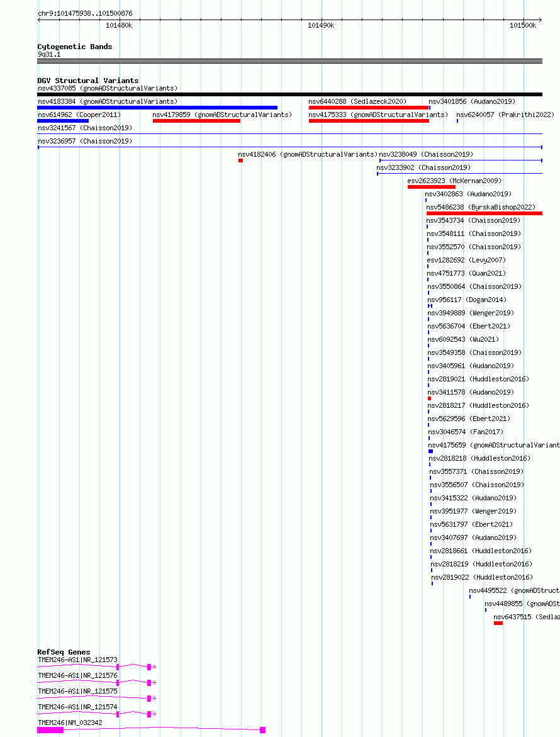This screenshot has height=737, width=560.
Task: Click the 9q31.1 cytogenetic band bar
Action: pyautogui.click(x=290, y=61)
